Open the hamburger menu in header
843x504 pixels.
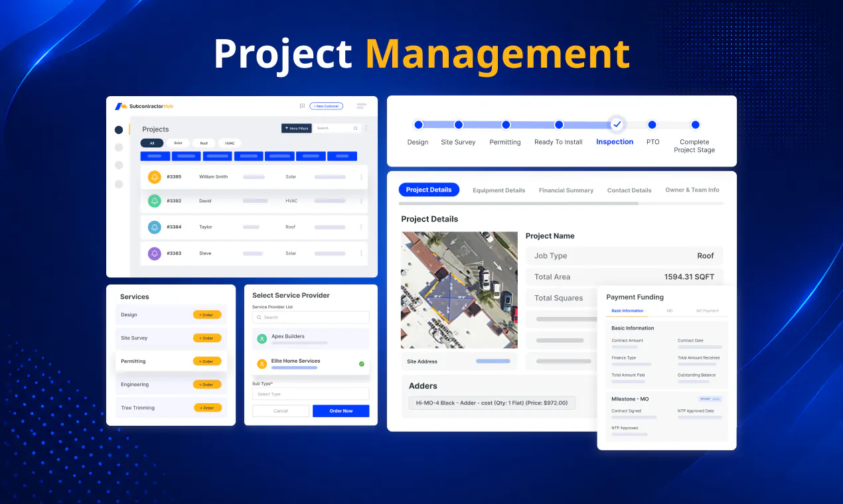pos(362,106)
